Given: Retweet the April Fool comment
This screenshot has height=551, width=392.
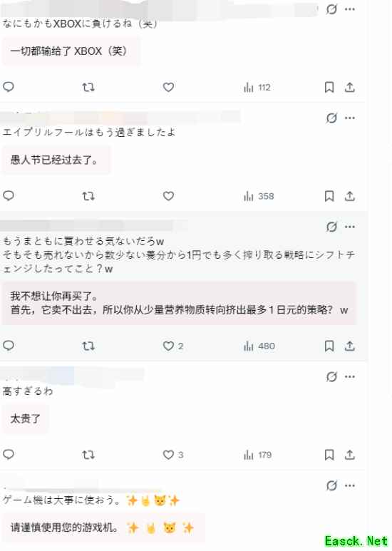Looking at the screenshot, I should [88, 196].
